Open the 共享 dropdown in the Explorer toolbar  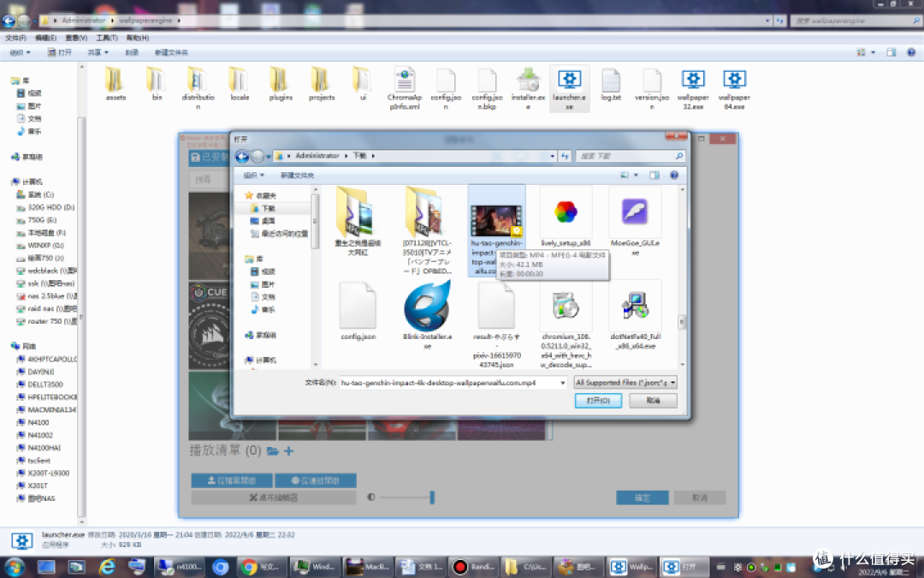click(98, 52)
